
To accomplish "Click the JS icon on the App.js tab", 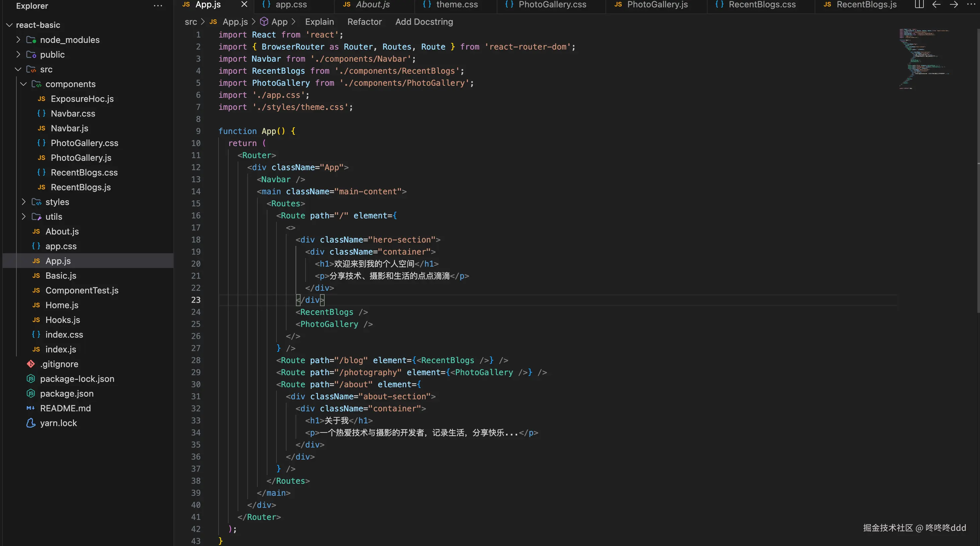I will pos(186,5).
